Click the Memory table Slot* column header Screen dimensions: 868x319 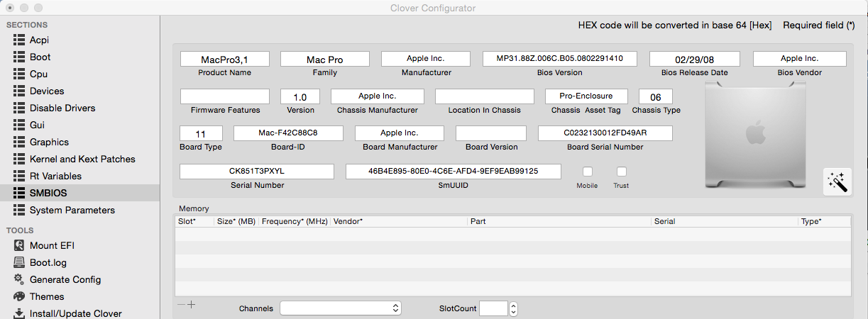click(x=195, y=221)
